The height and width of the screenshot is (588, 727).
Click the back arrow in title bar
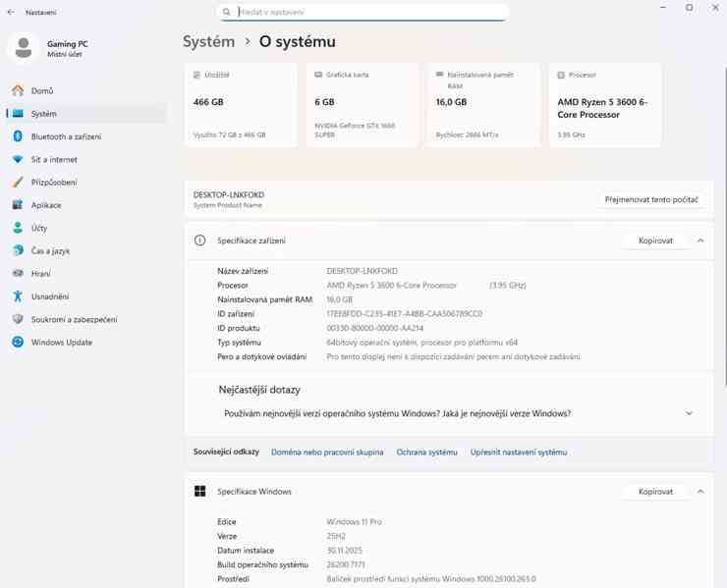[x=11, y=13]
